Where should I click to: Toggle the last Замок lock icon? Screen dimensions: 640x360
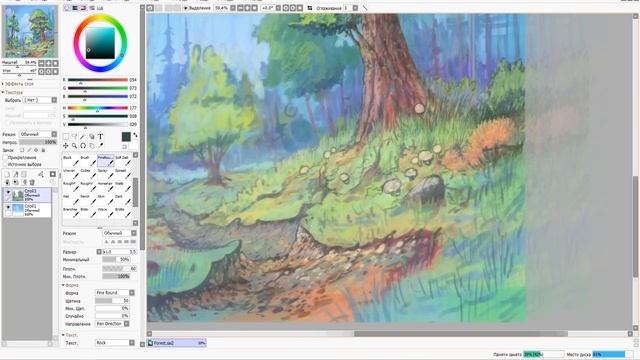tap(43, 150)
